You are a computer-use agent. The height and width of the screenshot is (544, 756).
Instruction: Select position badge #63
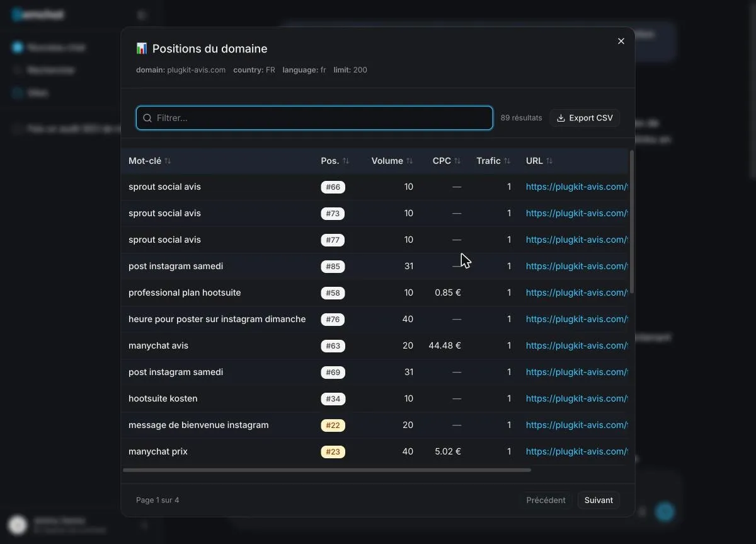pos(333,346)
